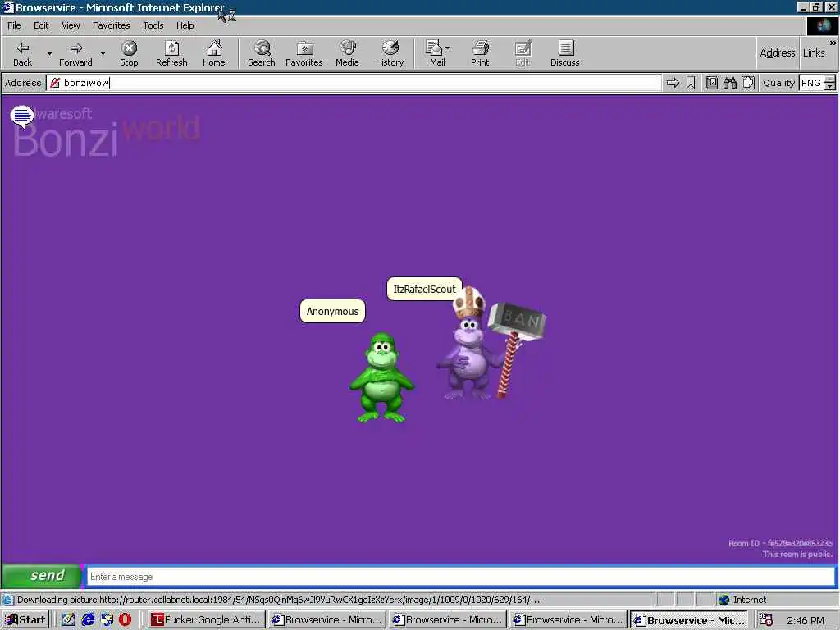Click the 2:46 PM clock

click(806, 620)
